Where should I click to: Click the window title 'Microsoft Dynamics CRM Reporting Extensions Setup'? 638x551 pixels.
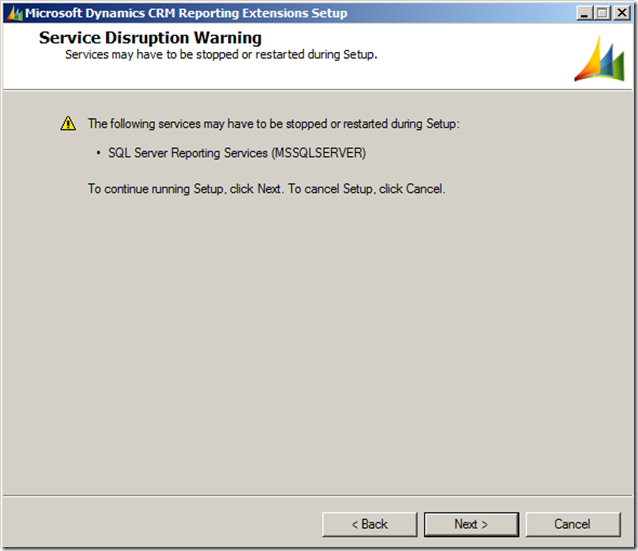(x=186, y=13)
